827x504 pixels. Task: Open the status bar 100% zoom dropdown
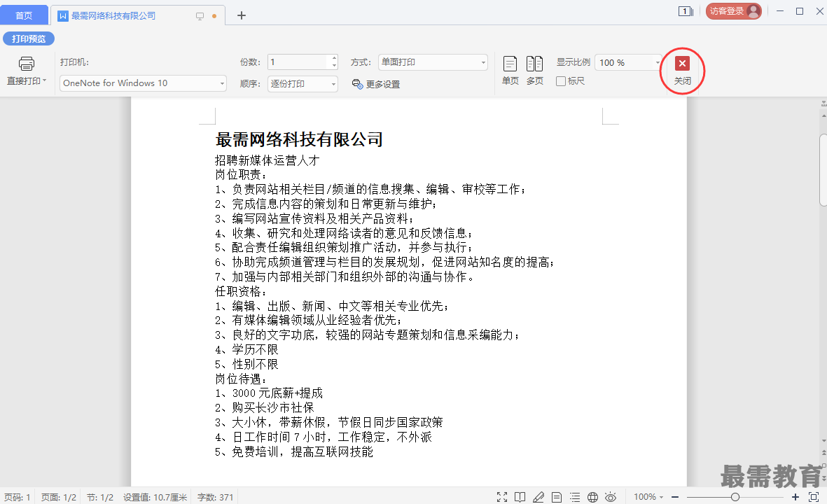click(x=648, y=497)
